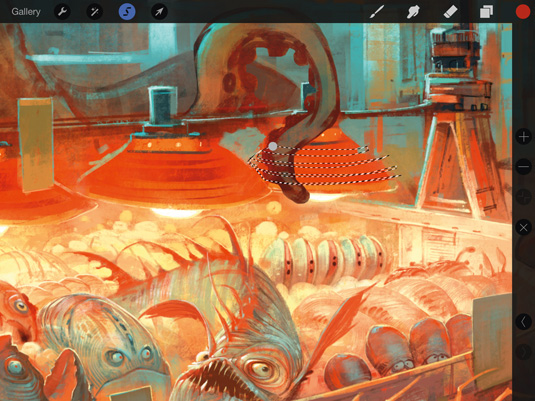Select the Smudge finger tool
This screenshot has height=401, width=535.
(x=413, y=12)
